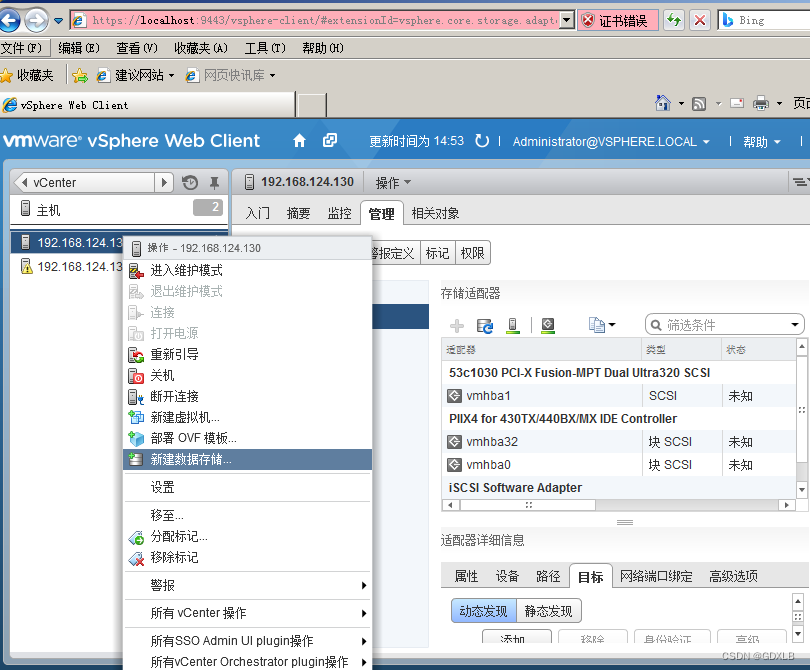The image size is (810, 670).
Task: Click the vSphere refresh circular arrow
Action: click(481, 141)
